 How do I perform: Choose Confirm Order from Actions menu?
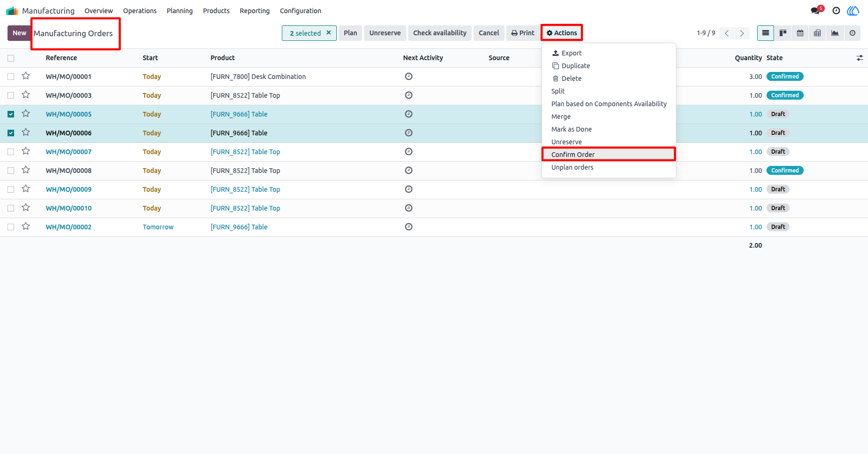[609, 155]
